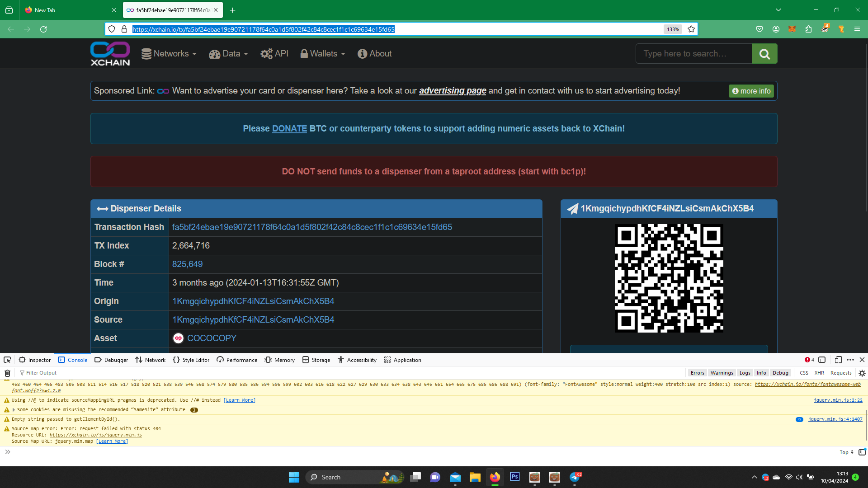The width and height of the screenshot is (868, 488).
Task: Click the Windows Start button
Action: pyautogui.click(x=294, y=477)
